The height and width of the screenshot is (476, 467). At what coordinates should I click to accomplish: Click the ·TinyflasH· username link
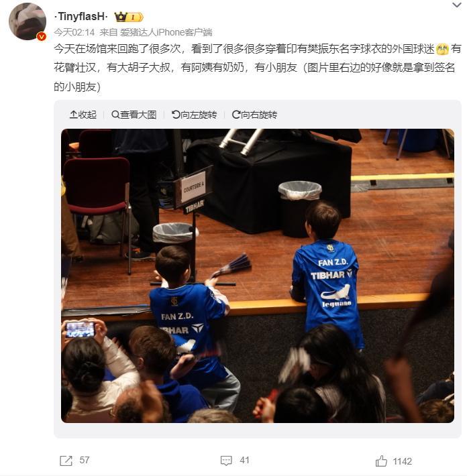pos(81,16)
